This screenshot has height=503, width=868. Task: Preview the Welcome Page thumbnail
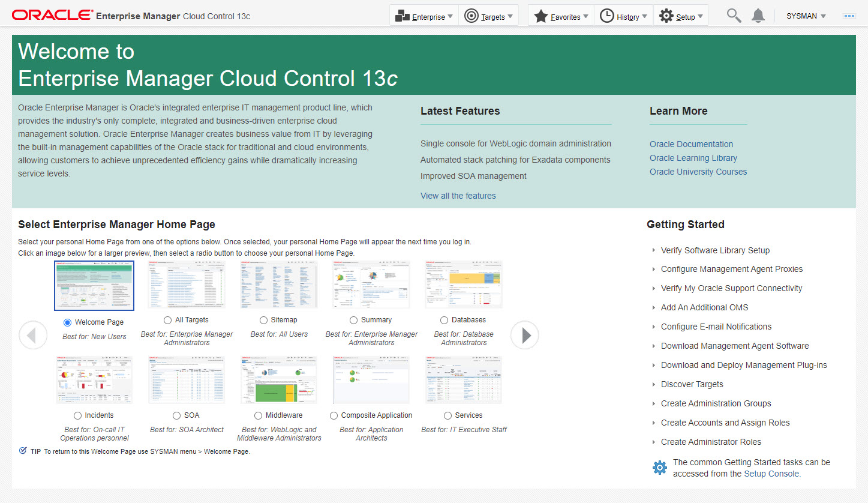(x=94, y=285)
